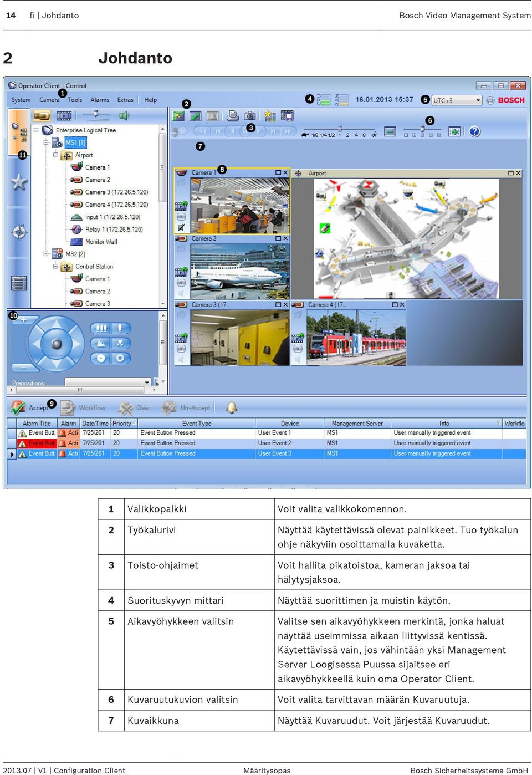Open the Map compass sidebar tab
This screenshot has width=532, height=775.
(x=19, y=232)
